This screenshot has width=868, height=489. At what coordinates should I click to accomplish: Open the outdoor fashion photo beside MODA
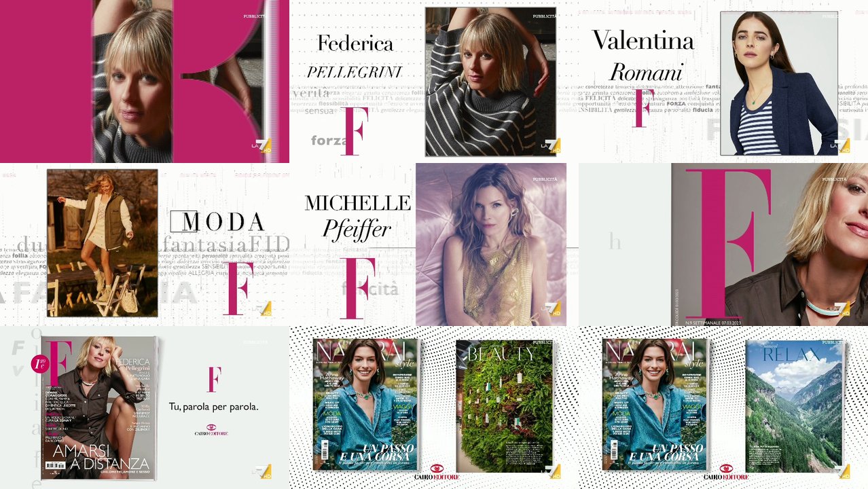click(x=102, y=243)
